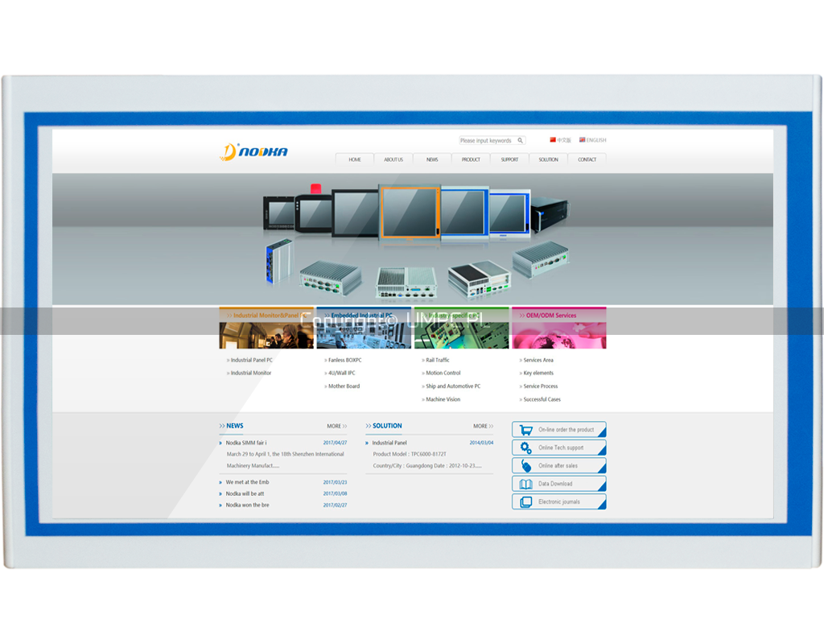Expand MORE in the SOLUTION section
Viewport: 824px width, 644px height.
pos(483,427)
